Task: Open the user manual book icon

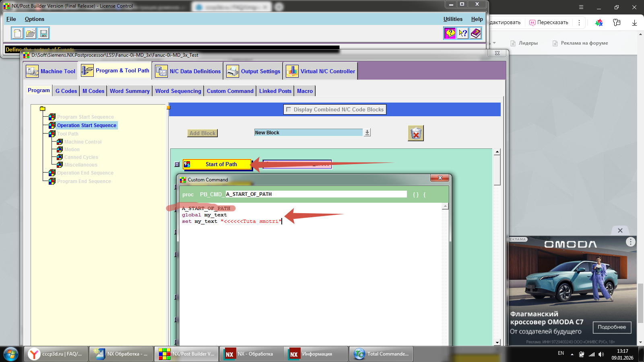Action: (x=476, y=33)
